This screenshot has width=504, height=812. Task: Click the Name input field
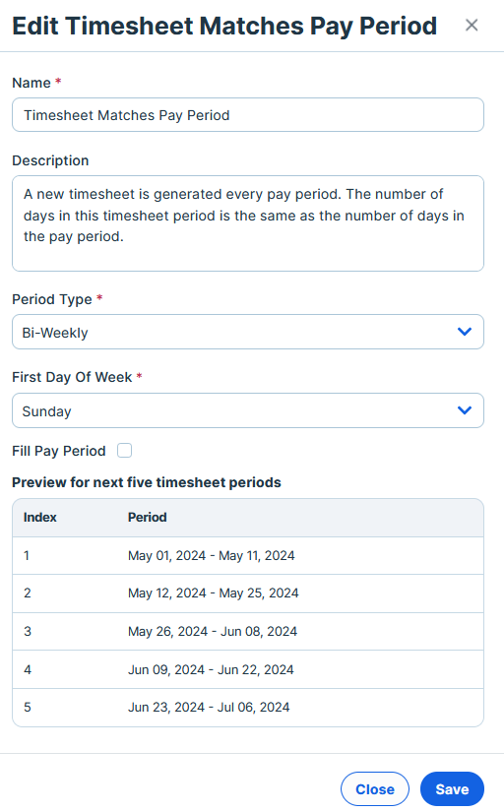248,115
